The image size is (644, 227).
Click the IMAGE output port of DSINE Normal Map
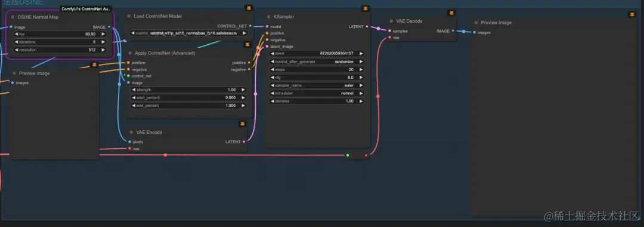[109, 27]
